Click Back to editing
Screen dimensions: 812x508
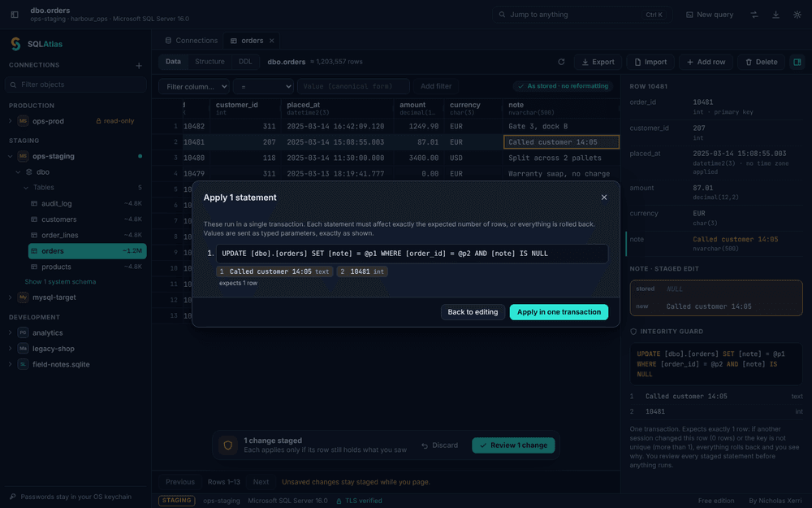point(473,312)
